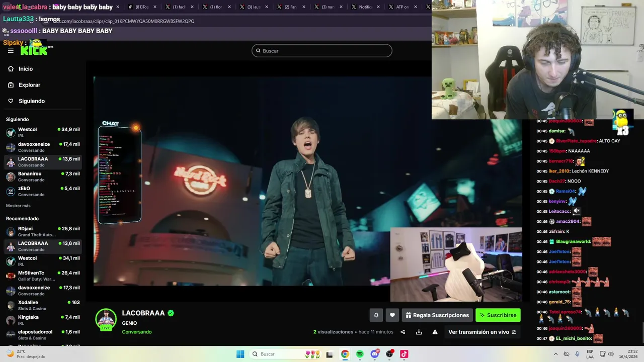Focus the Buscar search field on Kick

tap(321, 51)
